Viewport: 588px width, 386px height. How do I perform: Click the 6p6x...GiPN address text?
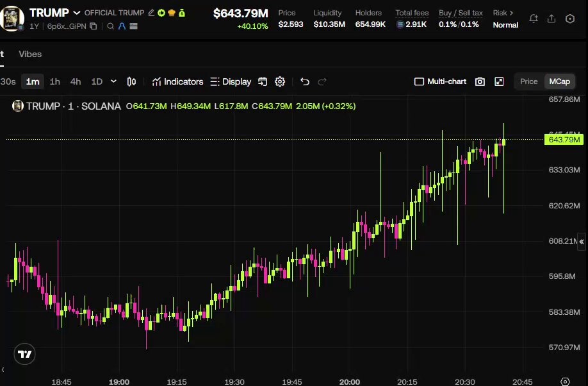tap(67, 26)
